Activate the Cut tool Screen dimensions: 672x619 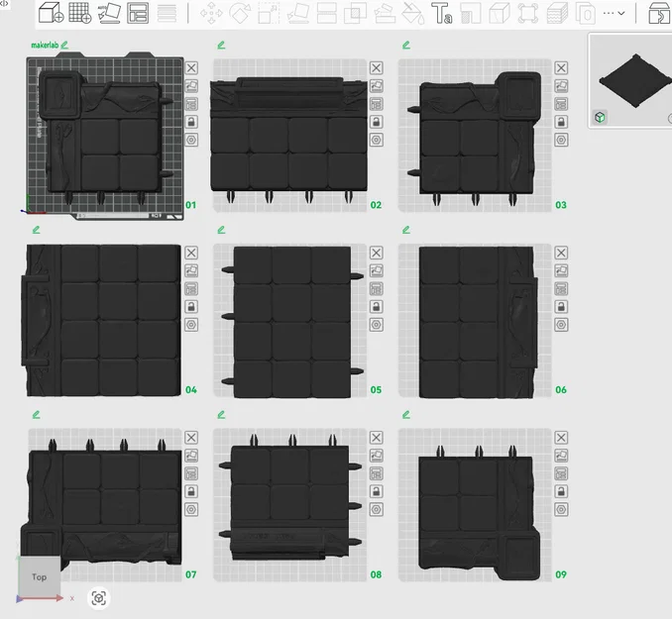pos(326,13)
